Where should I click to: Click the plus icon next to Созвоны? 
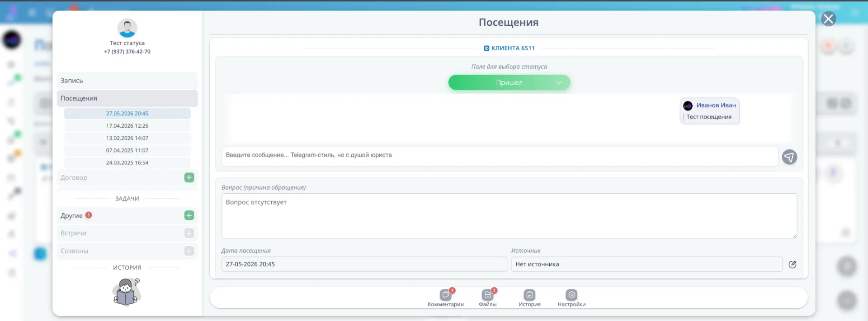pyautogui.click(x=189, y=251)
